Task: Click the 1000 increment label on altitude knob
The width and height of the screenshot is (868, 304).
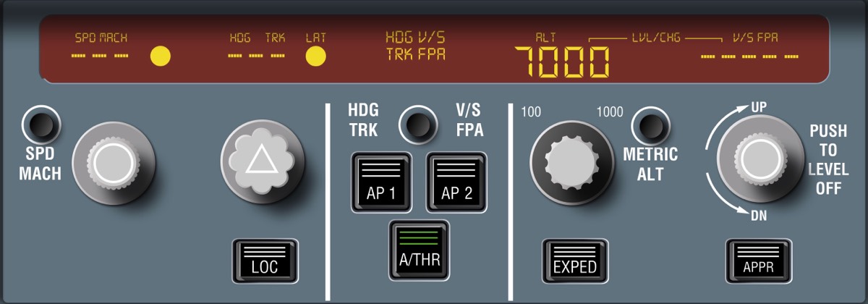Action: (610, 111)
